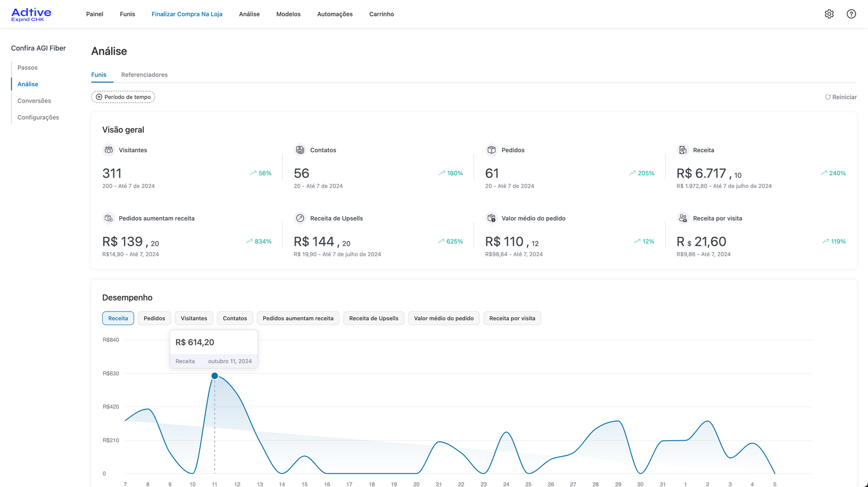Screen dimensions: 868x487
Task: Click the help question mark icon
Action: 851,14
